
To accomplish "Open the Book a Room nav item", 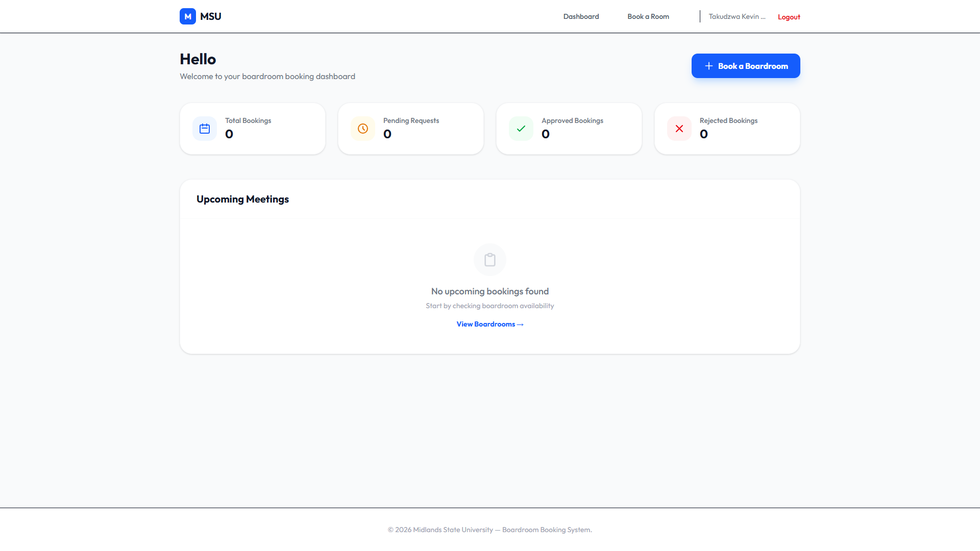I will pos(648,16).
